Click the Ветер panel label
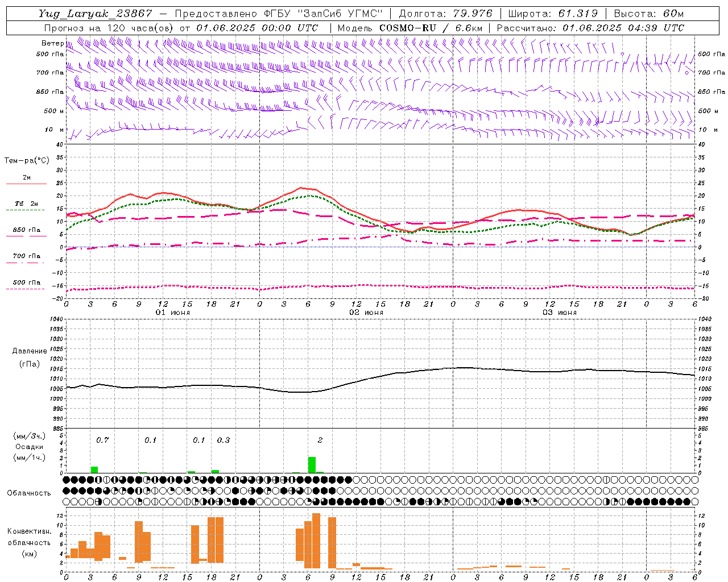 (x=52, y=43)
